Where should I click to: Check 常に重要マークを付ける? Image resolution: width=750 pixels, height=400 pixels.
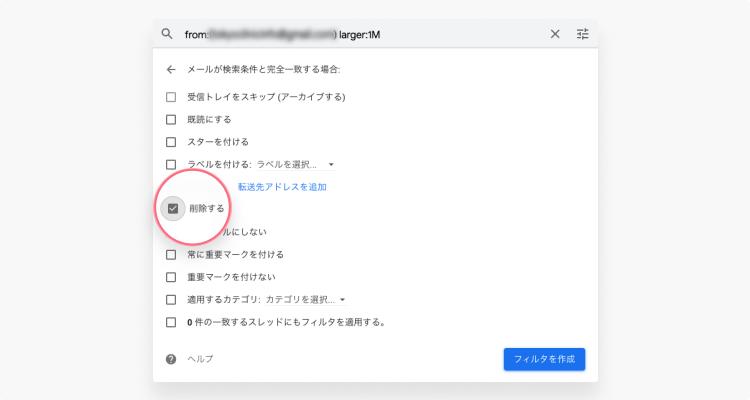tap(171, 255)
